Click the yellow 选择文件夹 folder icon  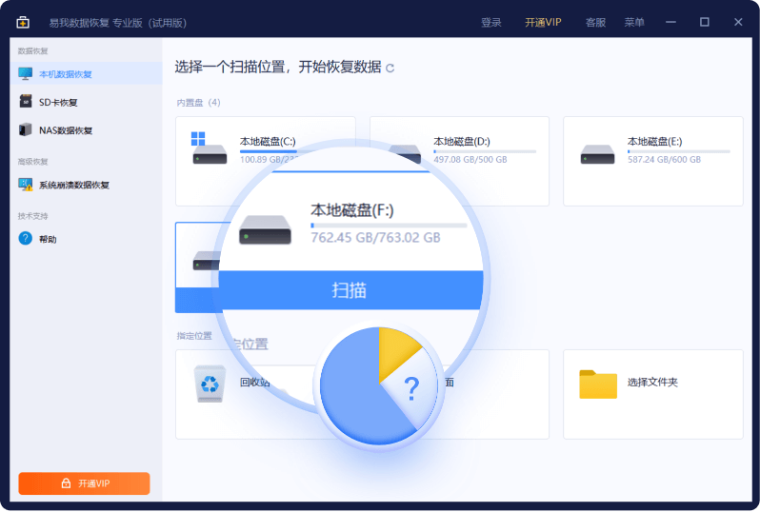click(598, 383)
